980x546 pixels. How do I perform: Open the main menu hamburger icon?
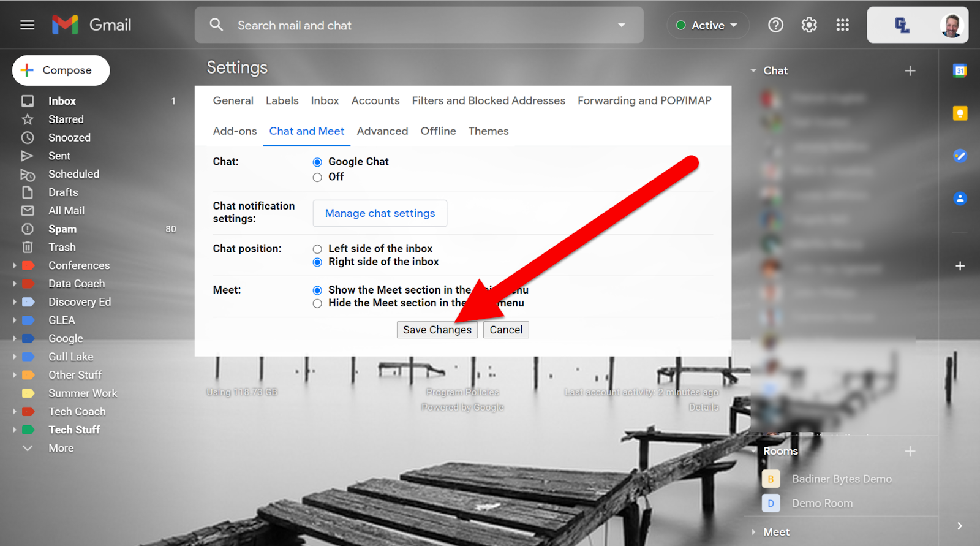point(27,25)
